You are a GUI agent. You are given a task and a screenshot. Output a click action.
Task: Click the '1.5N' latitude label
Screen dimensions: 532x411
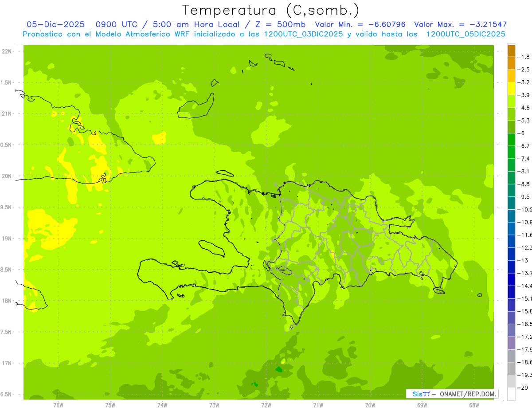6,82
